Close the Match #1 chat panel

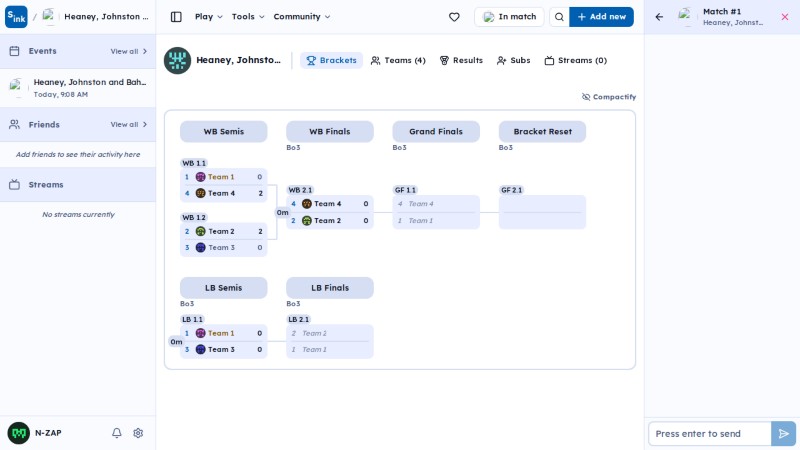pos(785,17)
